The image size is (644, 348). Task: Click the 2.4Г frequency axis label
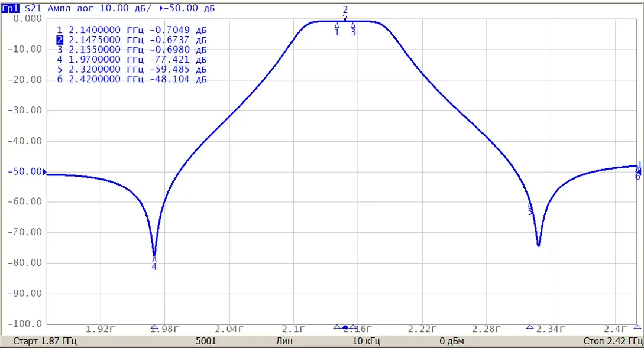[615, 329]
